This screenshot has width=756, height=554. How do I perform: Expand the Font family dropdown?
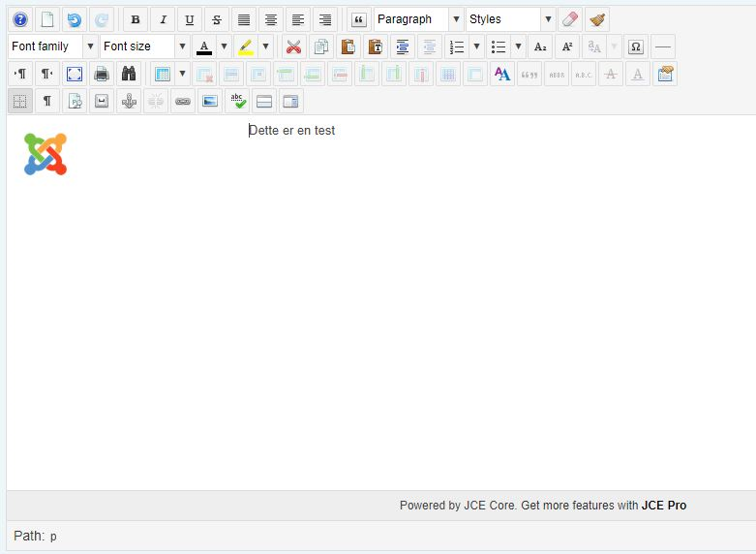(53, 46)
